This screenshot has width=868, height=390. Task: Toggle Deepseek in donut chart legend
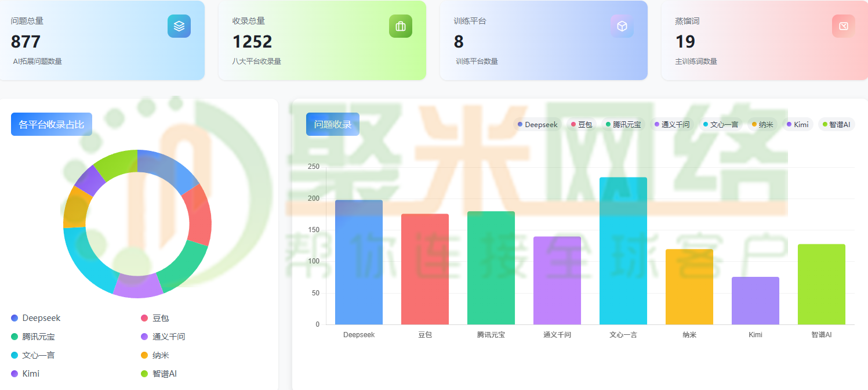(36, 318)
